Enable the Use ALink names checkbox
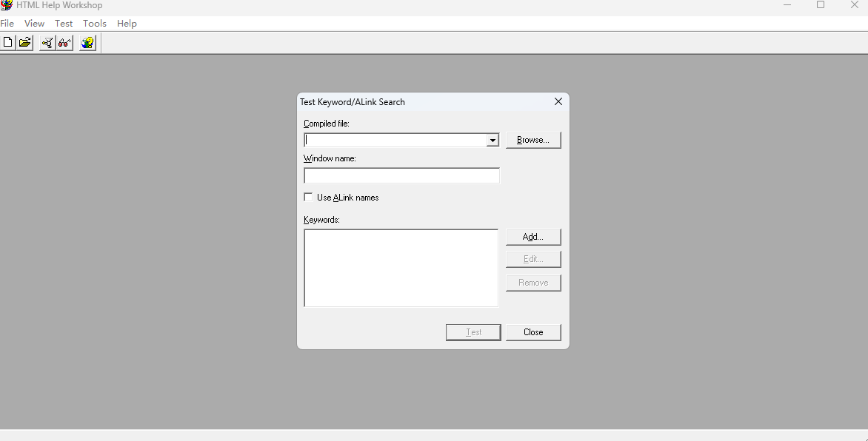Image resolution: width=868 pixels, height=441 pixels. [308, 197]
